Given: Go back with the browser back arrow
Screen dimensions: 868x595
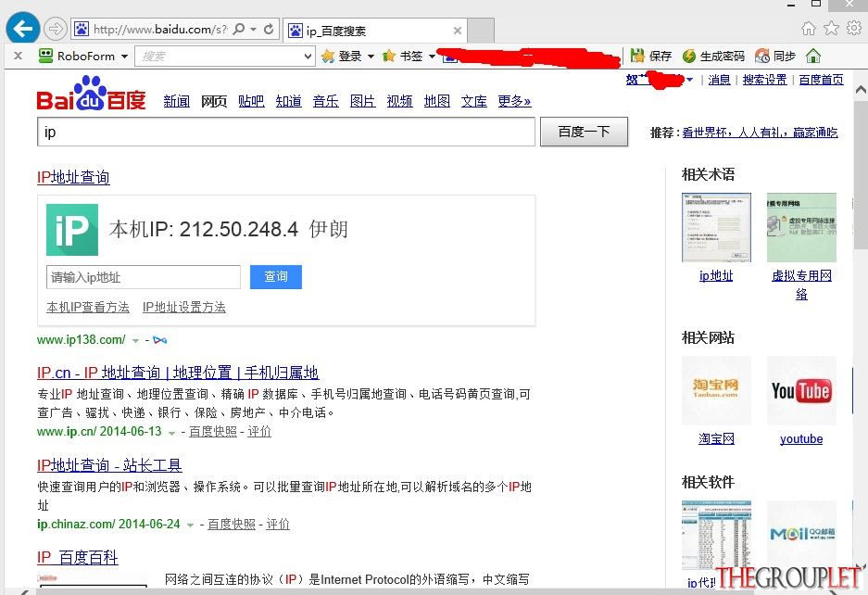Looking at the screenshot, I should tap(23, 28).
